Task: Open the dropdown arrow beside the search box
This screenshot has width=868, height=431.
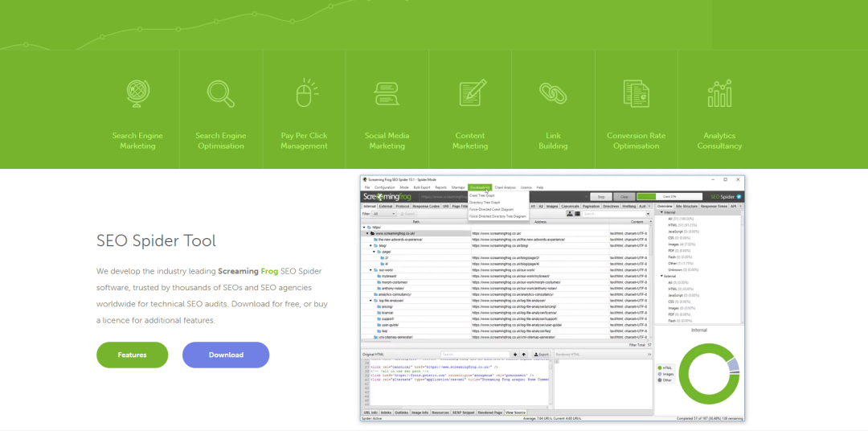Action: [649, 214]
